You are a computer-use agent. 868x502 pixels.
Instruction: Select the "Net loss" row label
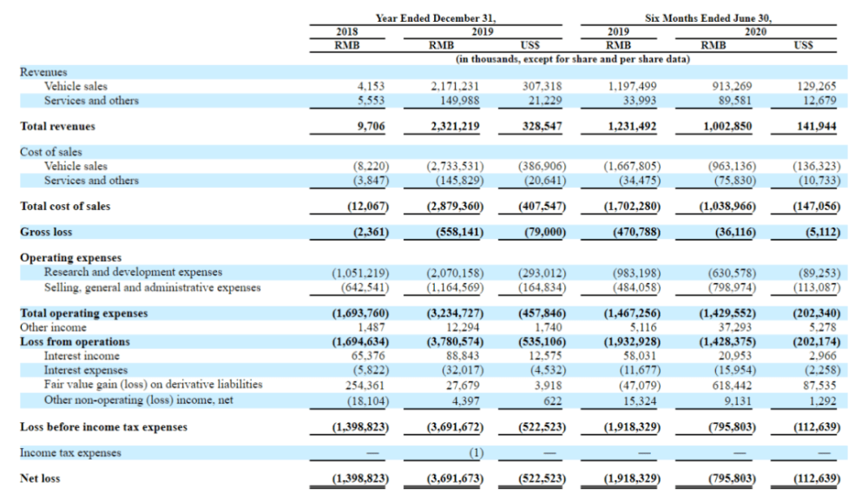40,479
